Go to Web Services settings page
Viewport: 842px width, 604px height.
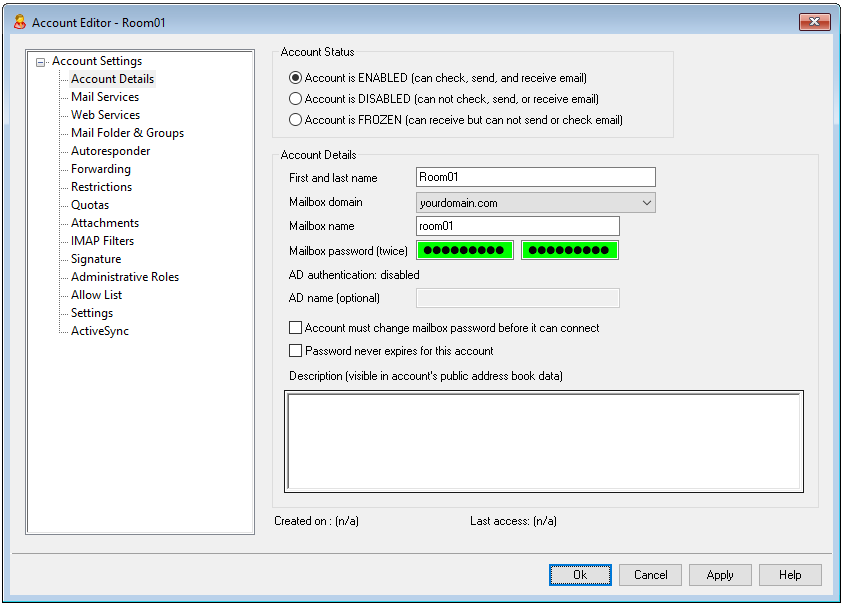point(105,115)
